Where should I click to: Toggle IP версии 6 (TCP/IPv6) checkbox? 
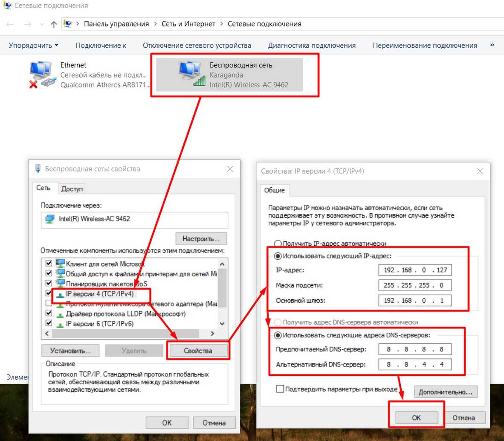(49, 323)
